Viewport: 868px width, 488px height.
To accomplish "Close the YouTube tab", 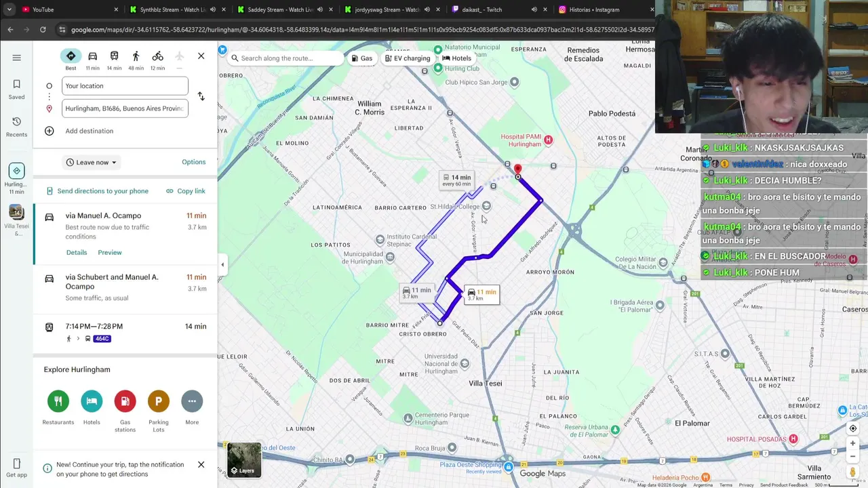I will (x=116, y=9).
